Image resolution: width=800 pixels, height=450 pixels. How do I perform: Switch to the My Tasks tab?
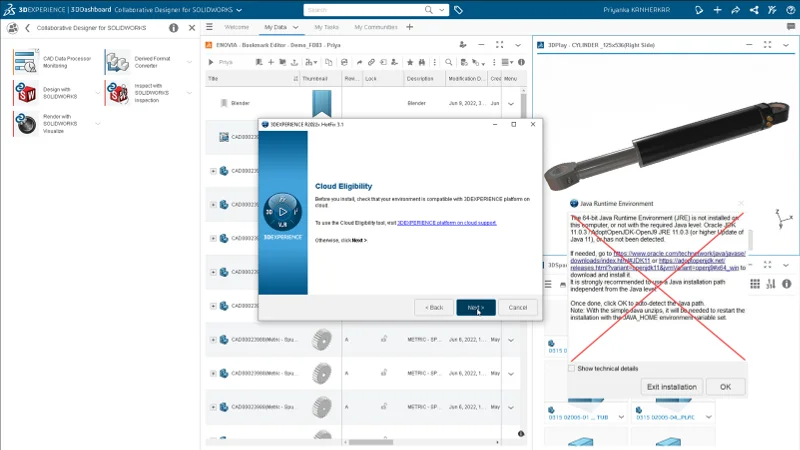click(327, 27)
